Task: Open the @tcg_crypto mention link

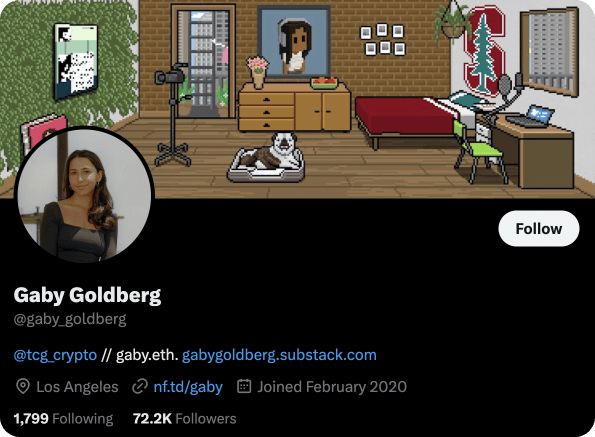Action: tap(55, 355)
